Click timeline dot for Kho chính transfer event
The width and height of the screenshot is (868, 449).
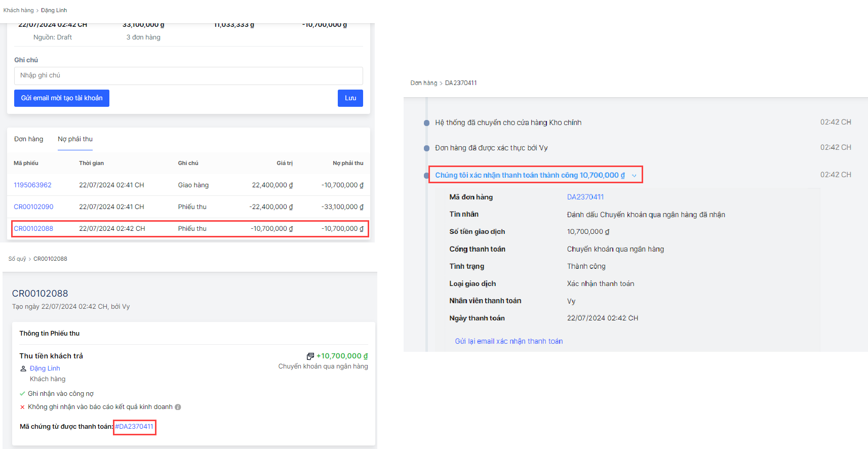pyautogui.click(x=426, y=123)
